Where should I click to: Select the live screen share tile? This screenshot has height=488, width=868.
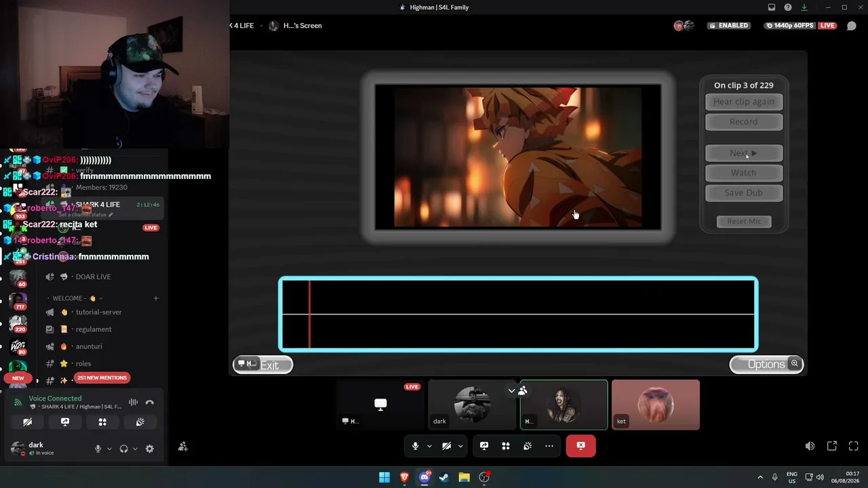pos(380,405)
